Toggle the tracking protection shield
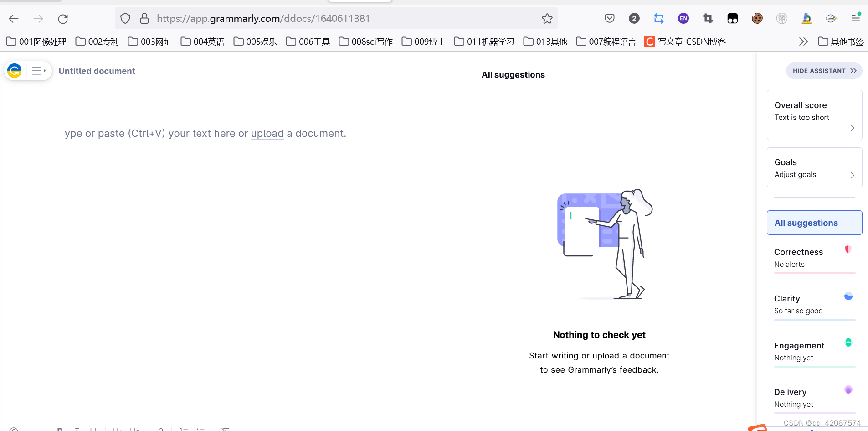Viewport: 868px width, 431px height. pos(125,18)
